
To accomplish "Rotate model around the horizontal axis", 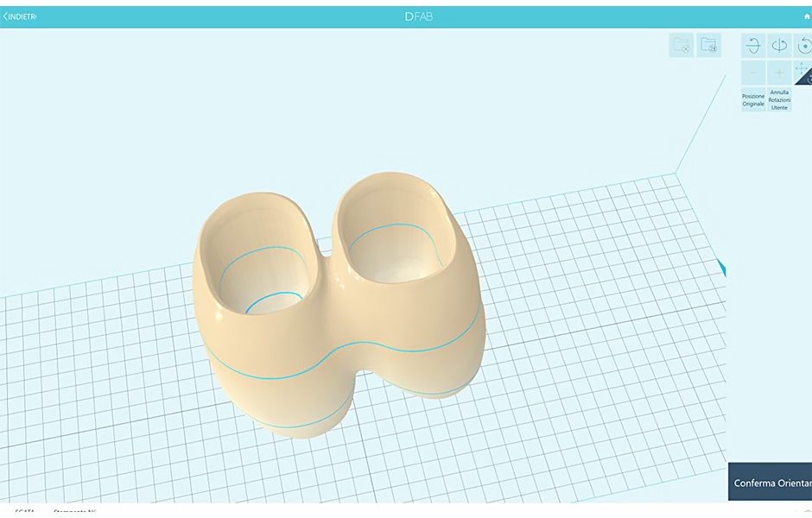I will [x=753, y=46].
